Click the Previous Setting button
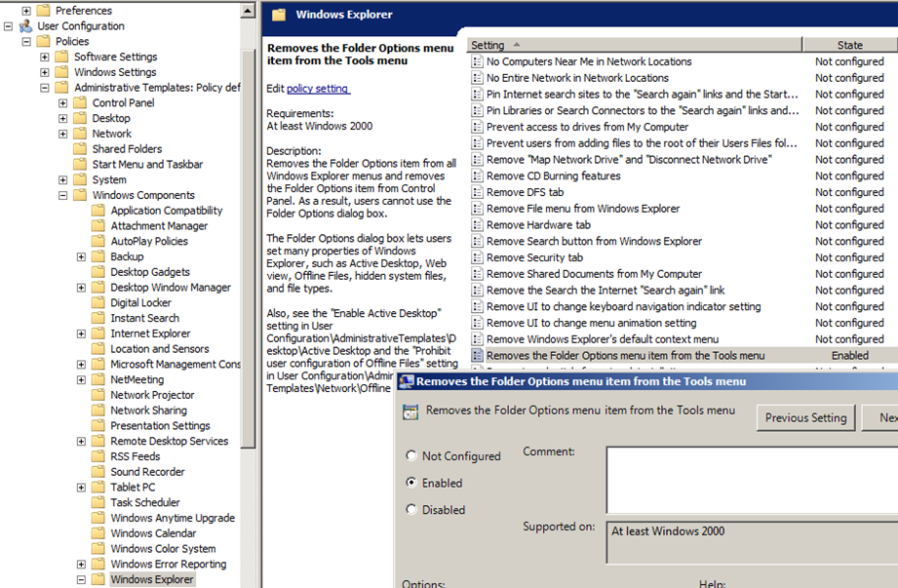898x588 pixels. click(x=805, y=418)
